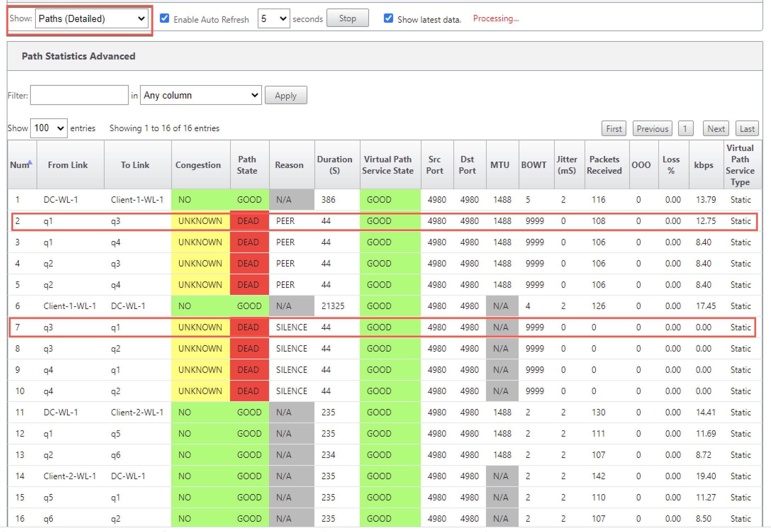Go to Last page
The image size is (771, 532).
pos(747,129)
